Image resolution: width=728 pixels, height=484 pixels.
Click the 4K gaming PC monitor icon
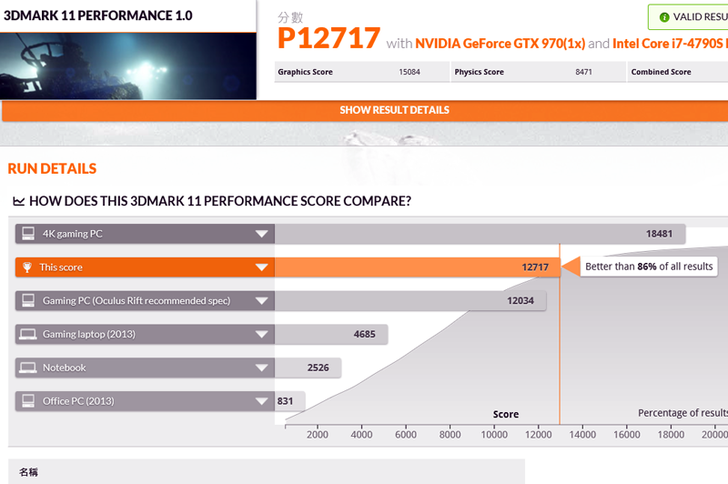click(27, 234)
